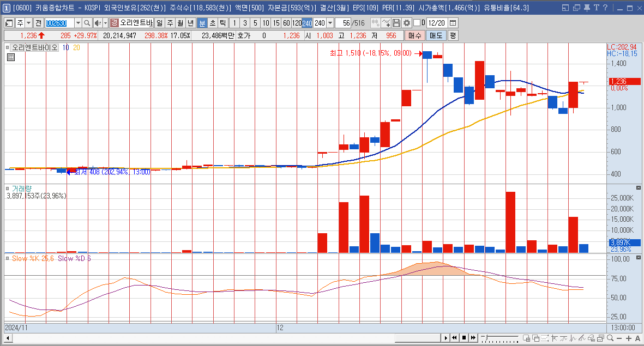Select the 틱 tick chart button
Viewport: 644px width, 346px height.
coord(222,23)
